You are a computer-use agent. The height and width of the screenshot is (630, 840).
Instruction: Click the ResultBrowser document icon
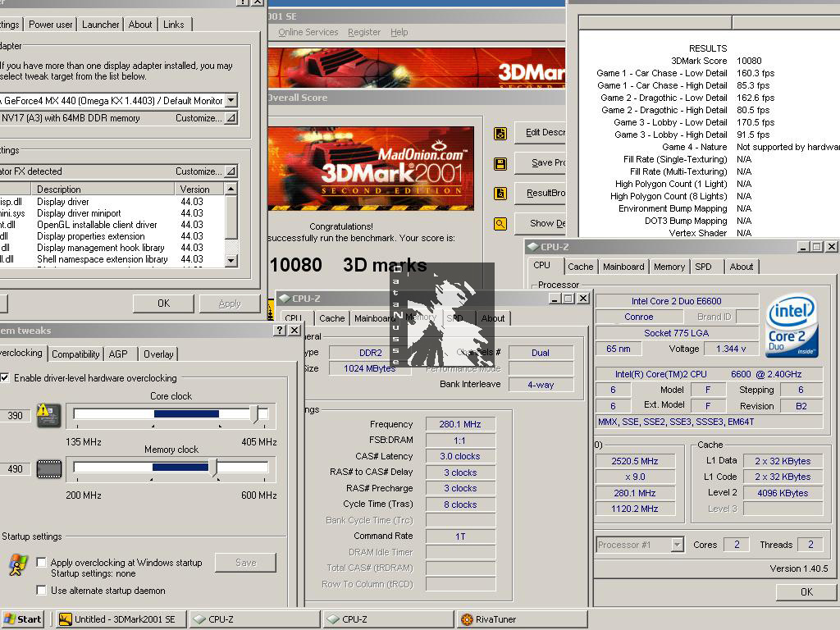[500, 194]
